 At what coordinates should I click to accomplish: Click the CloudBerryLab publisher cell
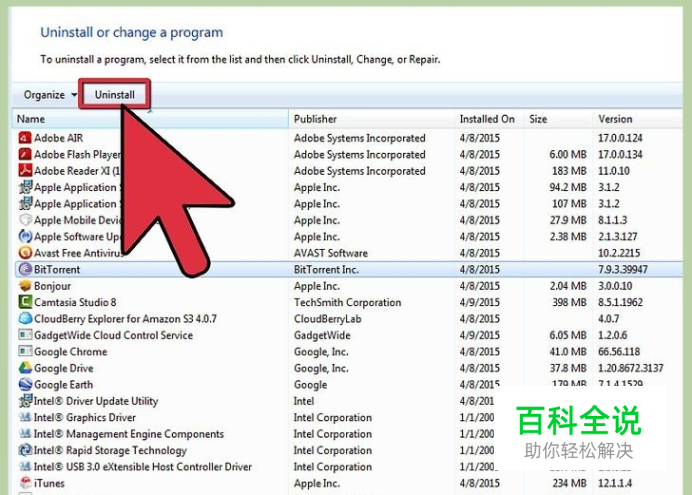[x=327, y=319]
